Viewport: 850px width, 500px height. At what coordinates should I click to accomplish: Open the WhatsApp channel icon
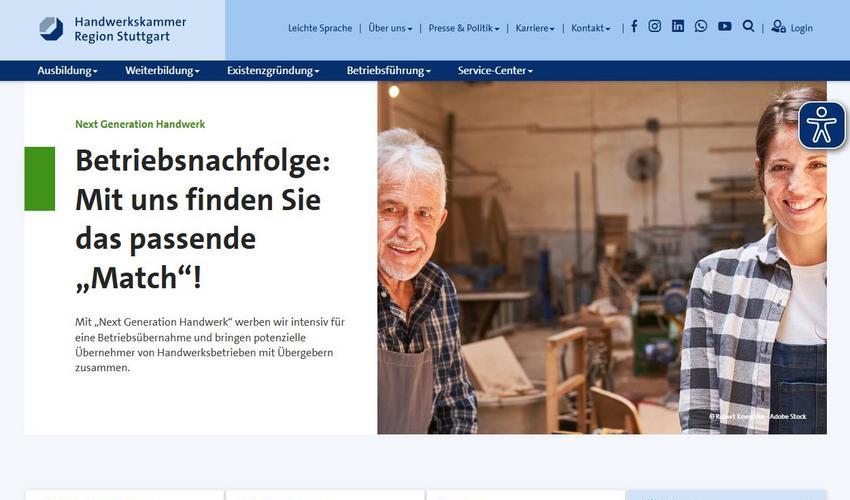point(701,26)
